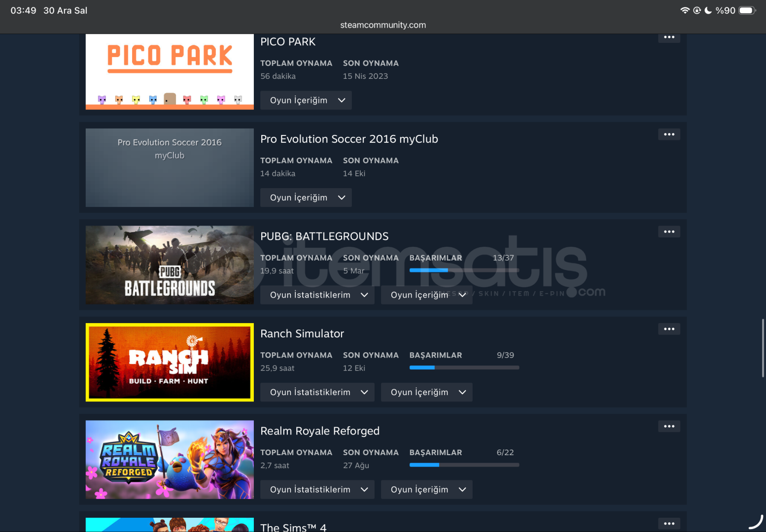Expand Oyun İçeriğim for PUBG: BATTLEGROUNDS

click(x=427, y=295)
